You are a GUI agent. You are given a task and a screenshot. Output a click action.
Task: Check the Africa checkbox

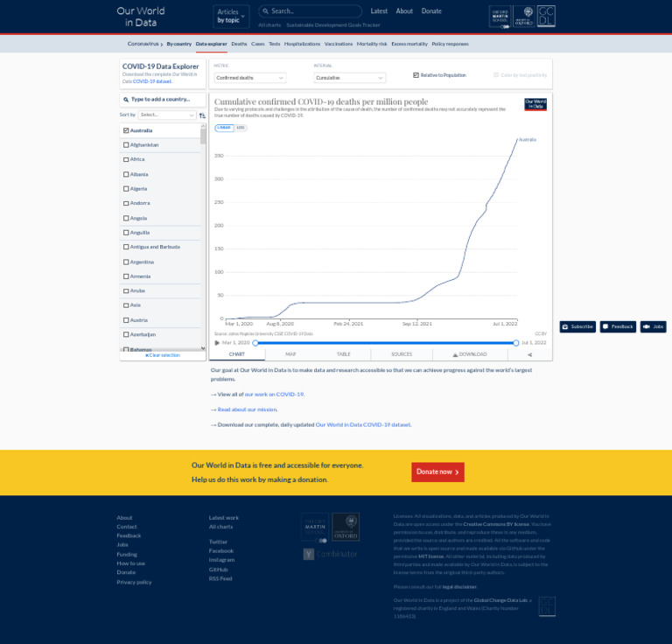point(126,159)
